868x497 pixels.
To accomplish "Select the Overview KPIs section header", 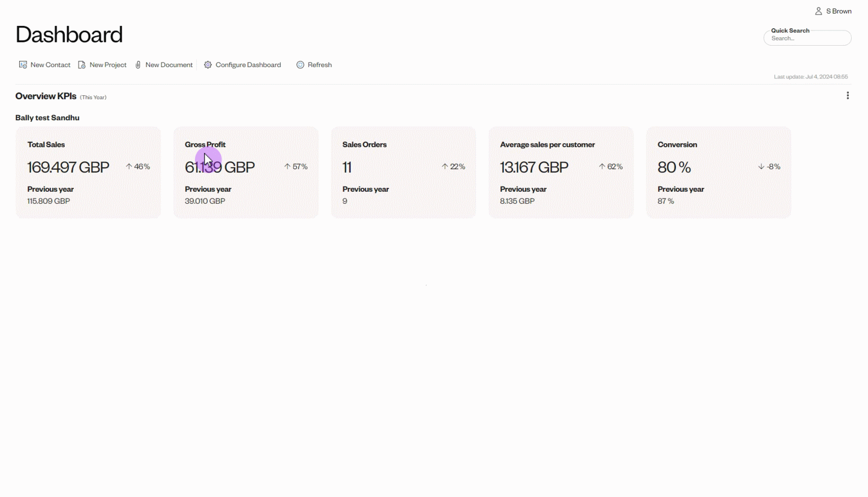I will pyautogui.click(x=45, y=96).
